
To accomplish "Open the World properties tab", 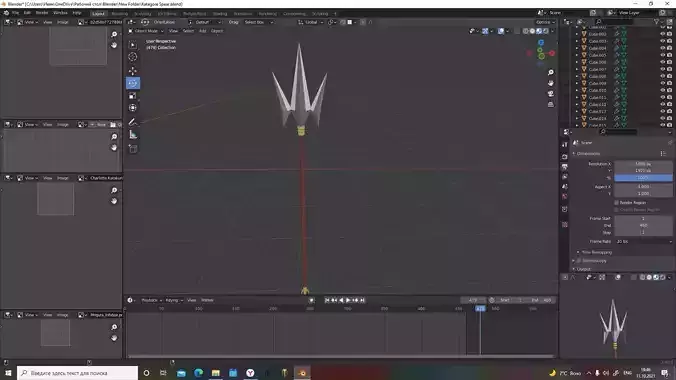I will [x=565, y=196].
